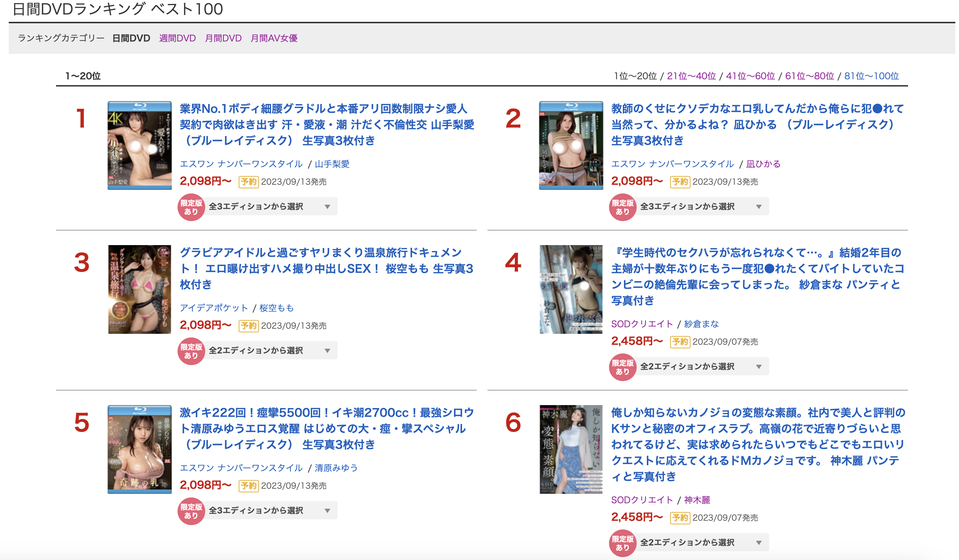This screenshot has width=959, height=560.
Task: Jump to ranks 41位〜60位
Action: (751, 76)
